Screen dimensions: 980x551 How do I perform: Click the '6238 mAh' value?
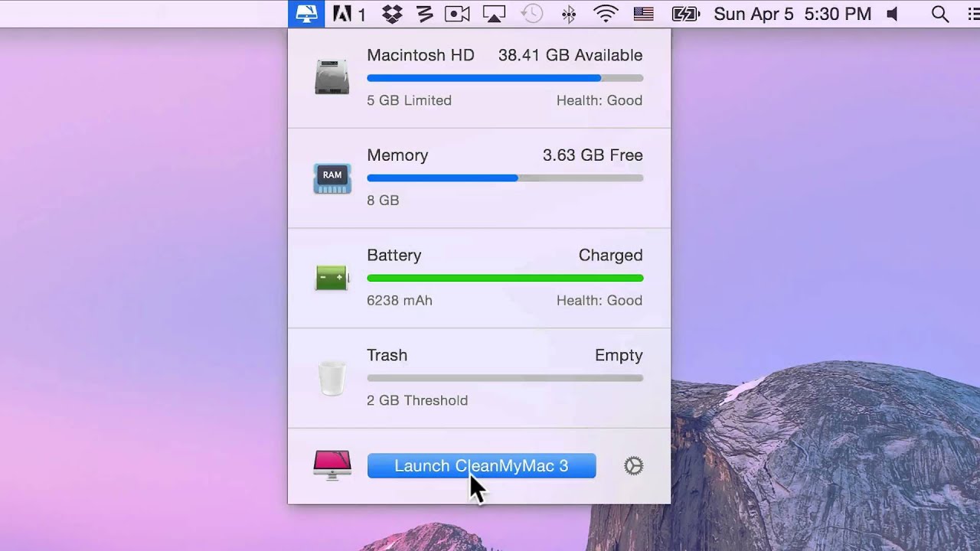pos(400,300)
